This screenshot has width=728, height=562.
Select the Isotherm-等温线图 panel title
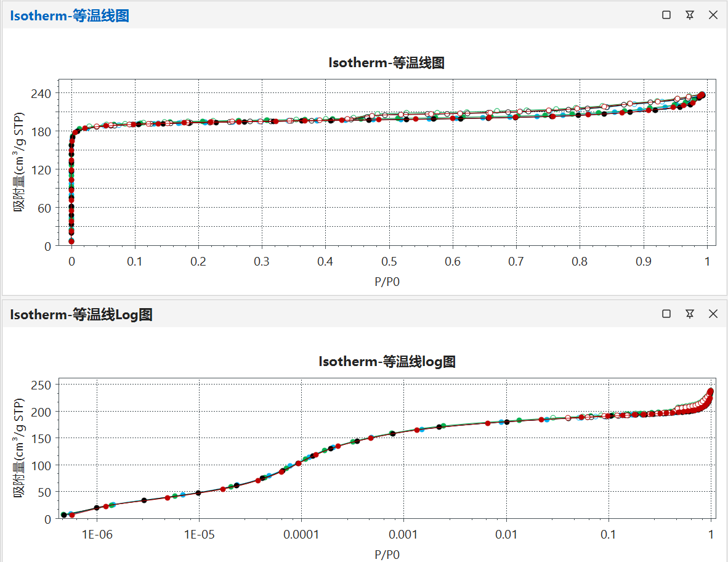[70, 15]
